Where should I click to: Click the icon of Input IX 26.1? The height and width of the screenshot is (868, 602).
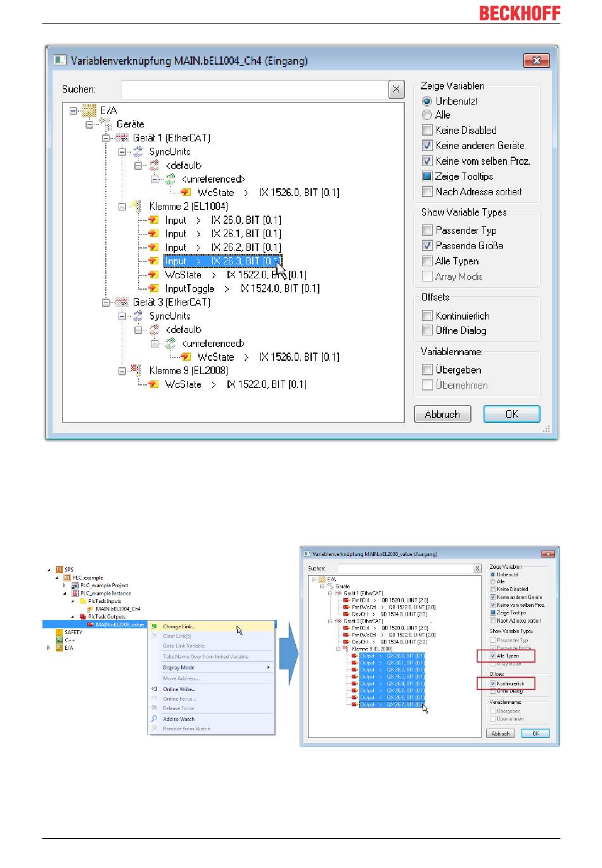pyautogui.click(x=153, y=234)
